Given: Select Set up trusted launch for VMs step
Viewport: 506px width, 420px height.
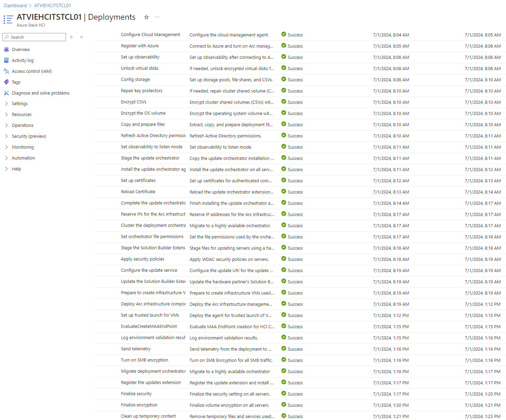Looking at the screenshot, I should 150,315.
